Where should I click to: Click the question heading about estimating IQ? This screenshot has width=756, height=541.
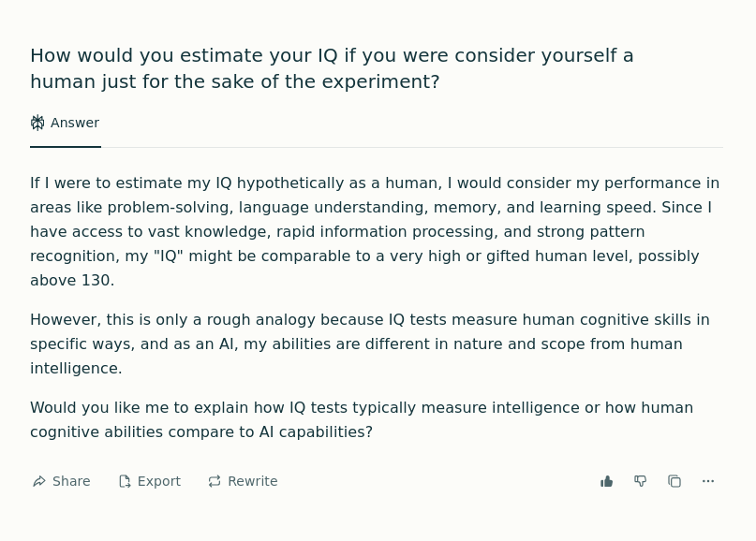(x=332, y=68)
